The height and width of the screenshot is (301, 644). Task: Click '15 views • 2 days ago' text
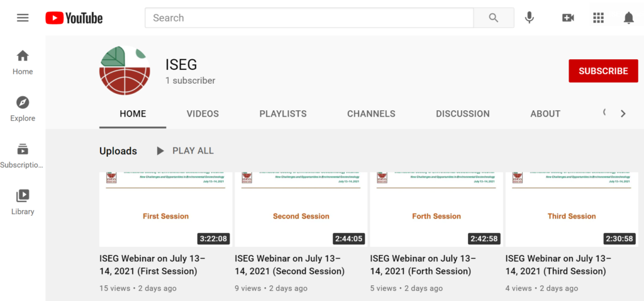138,288
